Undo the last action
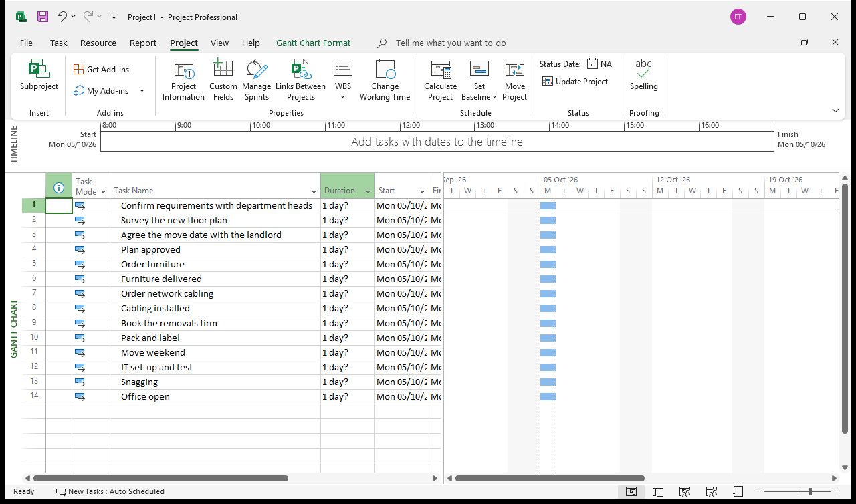856x504 pixels. point(62,17)
